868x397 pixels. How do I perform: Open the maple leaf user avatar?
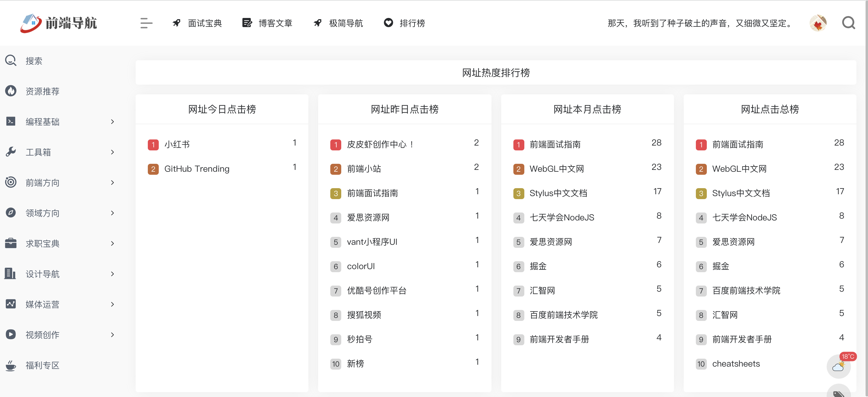818,23
